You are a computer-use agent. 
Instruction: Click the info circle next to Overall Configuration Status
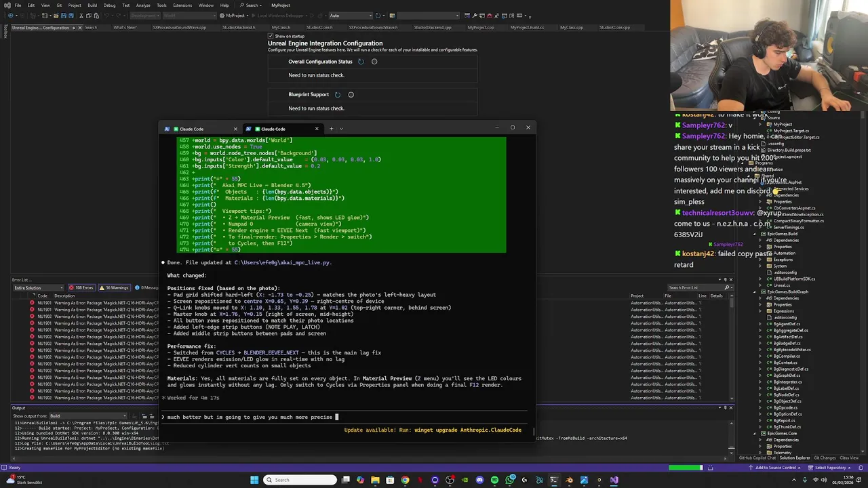[x=374, y=62]
